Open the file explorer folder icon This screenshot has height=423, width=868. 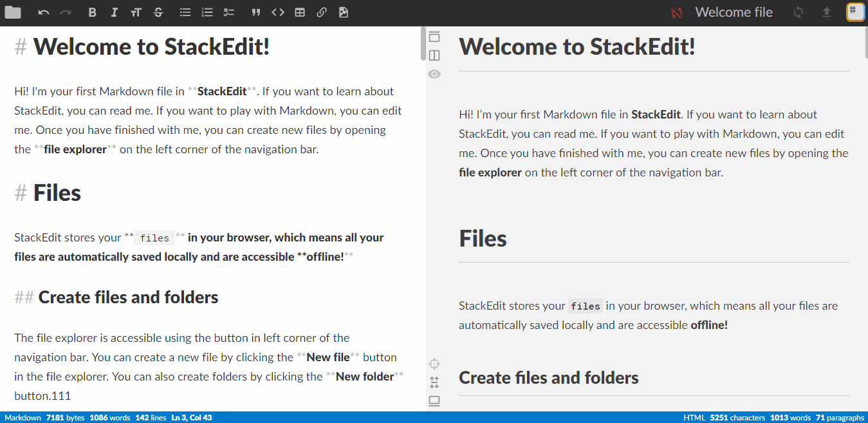pyautogui.click(x=13, y=12)
